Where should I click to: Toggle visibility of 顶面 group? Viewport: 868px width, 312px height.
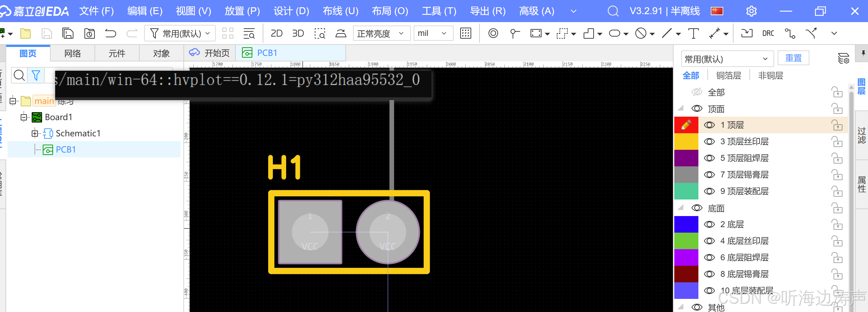697,109
